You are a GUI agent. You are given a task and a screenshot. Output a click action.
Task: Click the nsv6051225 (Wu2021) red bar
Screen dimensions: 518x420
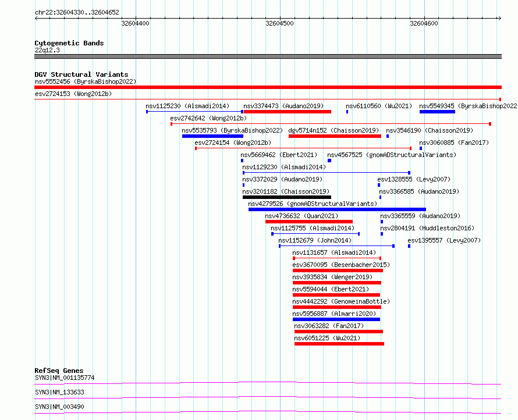tap(339, 344)
